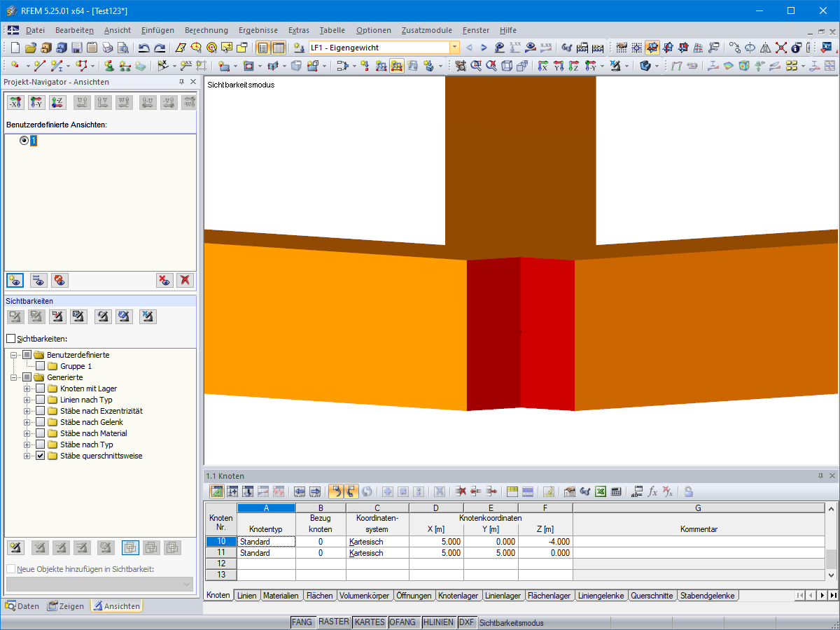Expand the Linien nach Typ node
The width and height of the screenshot is (840, 630).
click(x=27, y=400)
